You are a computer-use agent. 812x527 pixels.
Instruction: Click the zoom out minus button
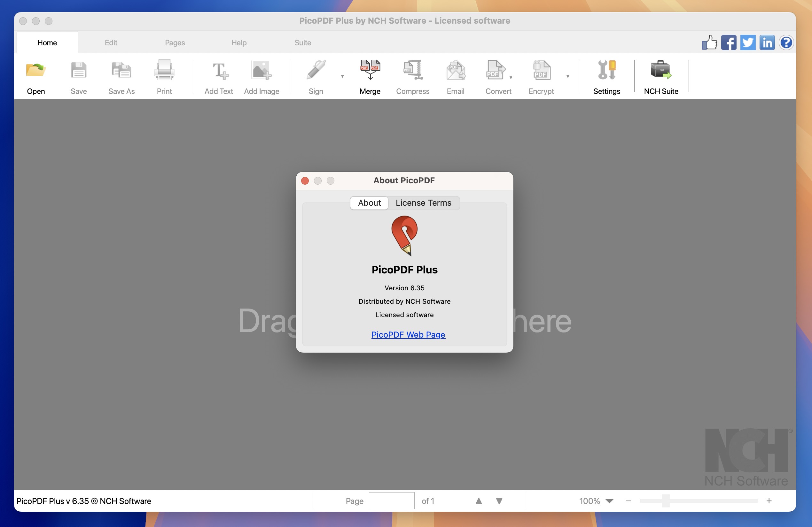[x=629, y=501]
